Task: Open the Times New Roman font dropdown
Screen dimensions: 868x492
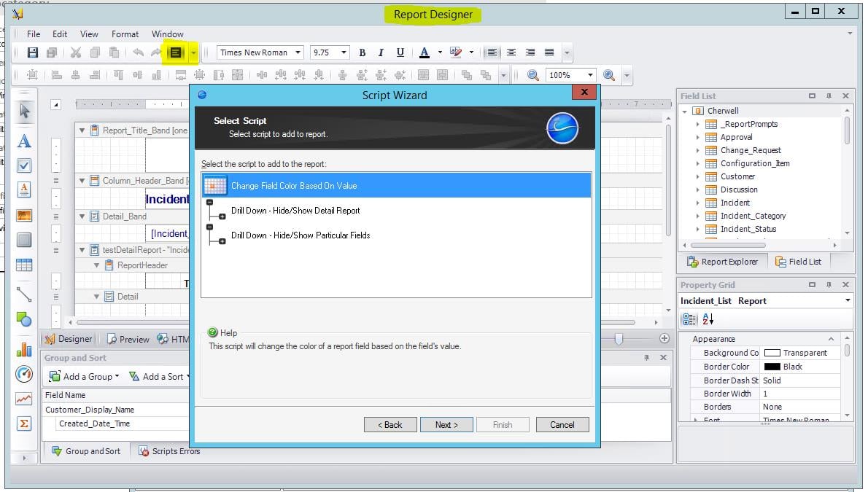Action: pos(298,52)
